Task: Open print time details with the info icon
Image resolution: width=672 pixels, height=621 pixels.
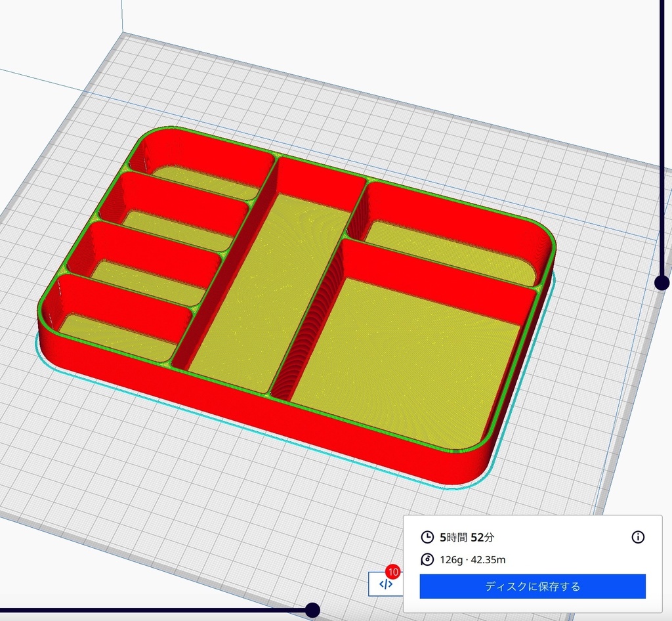Action: (x=637, y=537)
